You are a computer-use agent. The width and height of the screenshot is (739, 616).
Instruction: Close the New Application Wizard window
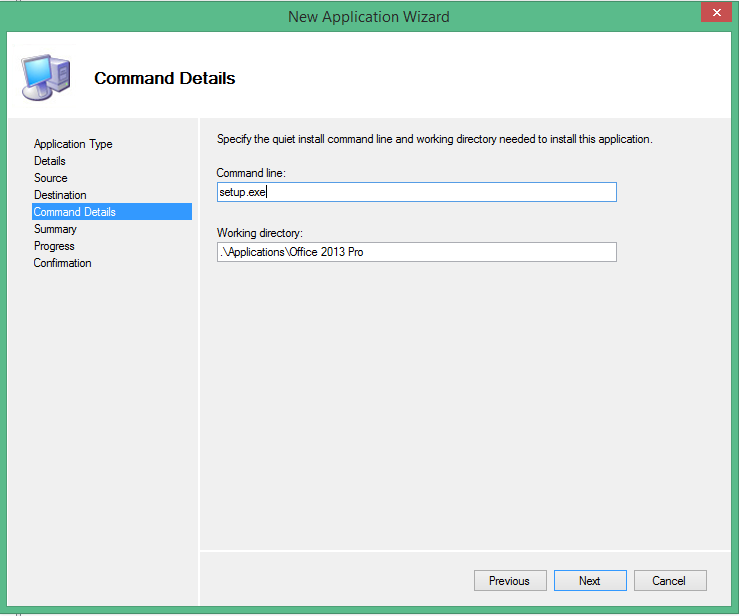click(x=713, y=13)
